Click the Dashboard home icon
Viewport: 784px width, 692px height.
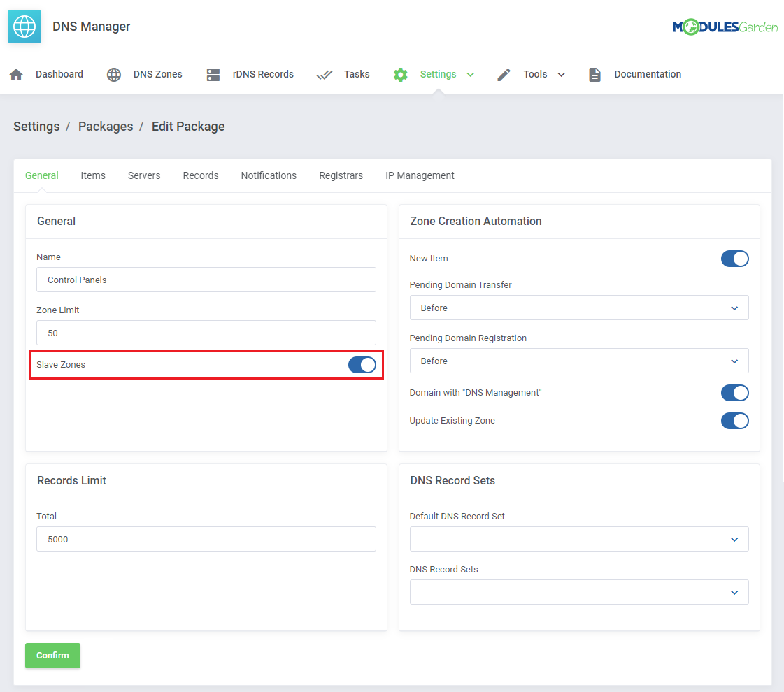tap(17, 75)
